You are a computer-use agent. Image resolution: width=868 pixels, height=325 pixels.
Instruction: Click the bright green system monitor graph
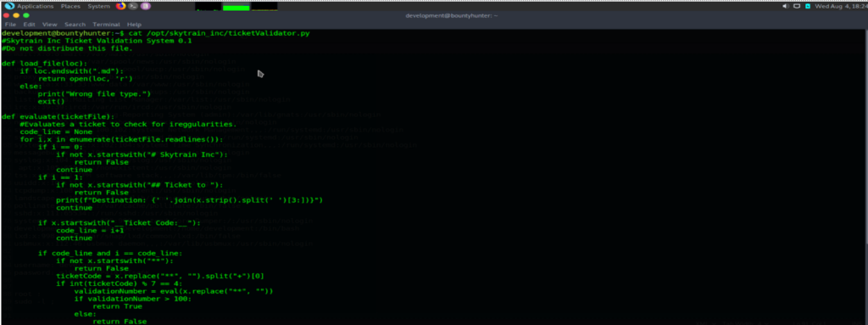click(236, 7)
